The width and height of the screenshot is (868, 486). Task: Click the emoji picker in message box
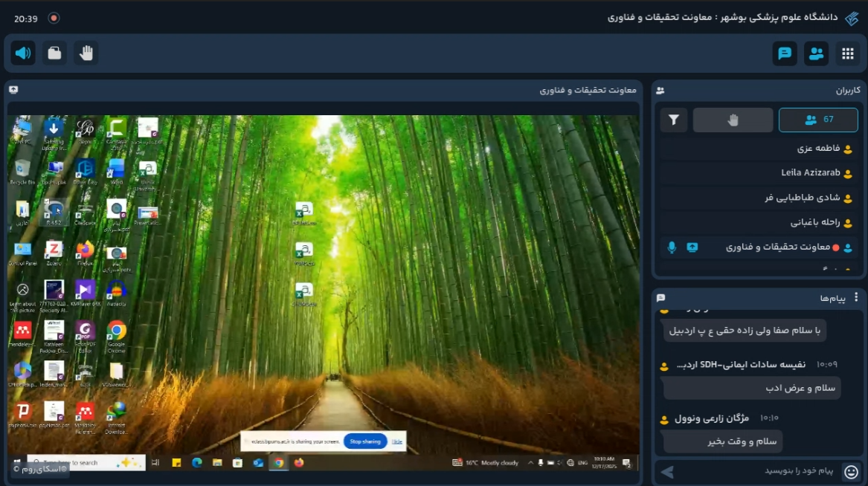[852, 471]
